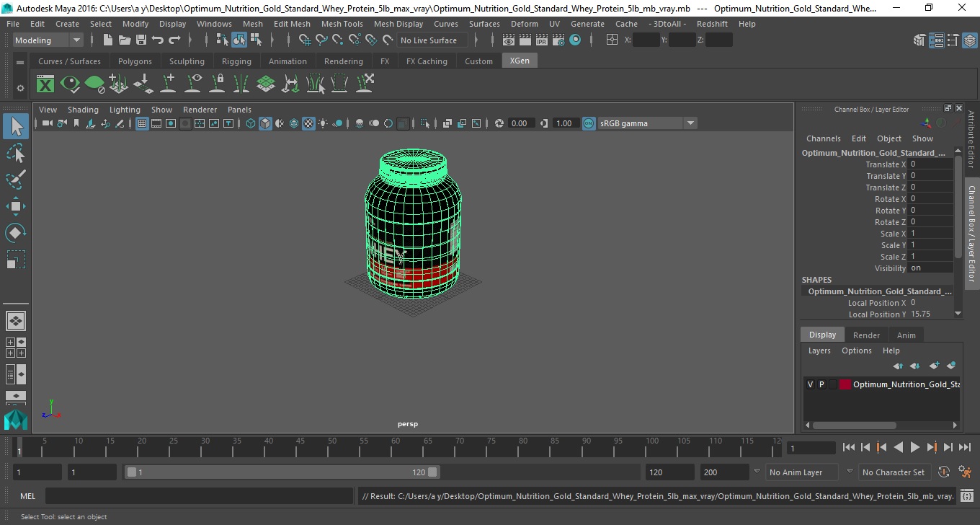Viewport: 980px width, 525px height.
Task: Open Channels menu in Channel Box
Action: tap(824, 138)
